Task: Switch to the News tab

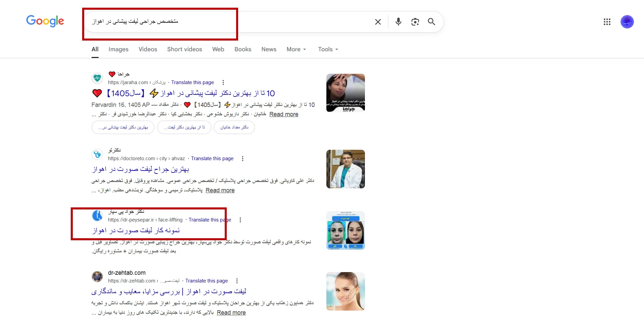Action: tap(269, 49)
